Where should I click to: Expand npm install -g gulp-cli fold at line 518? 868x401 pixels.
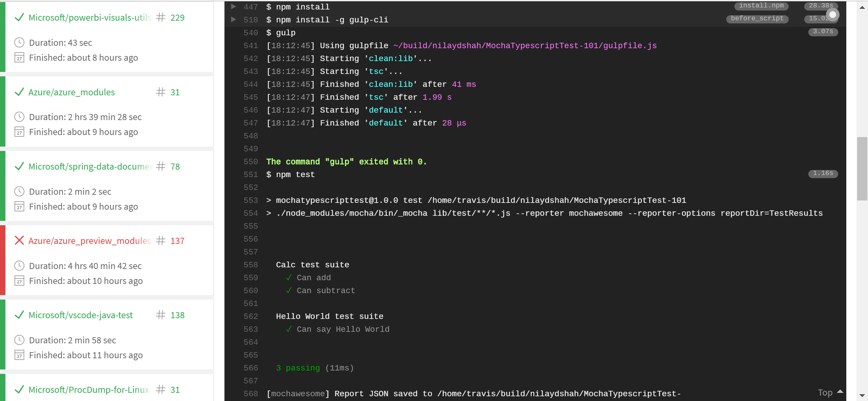pos(233,19)
